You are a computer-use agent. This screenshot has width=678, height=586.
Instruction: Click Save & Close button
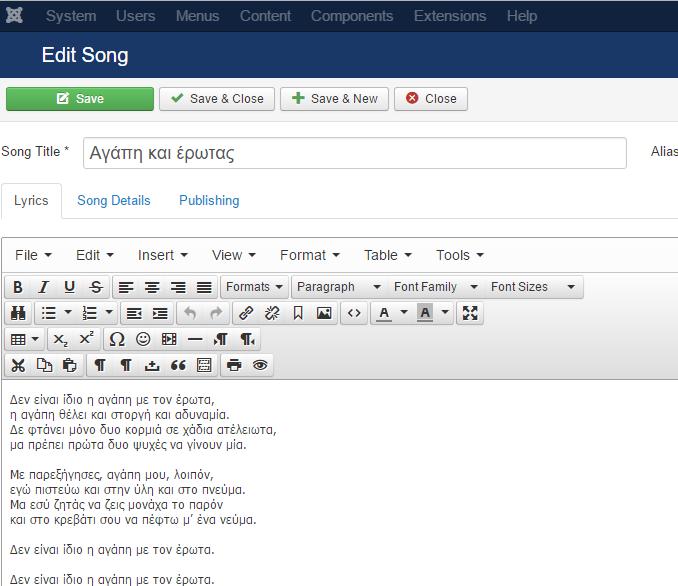(x=217, y=99)
